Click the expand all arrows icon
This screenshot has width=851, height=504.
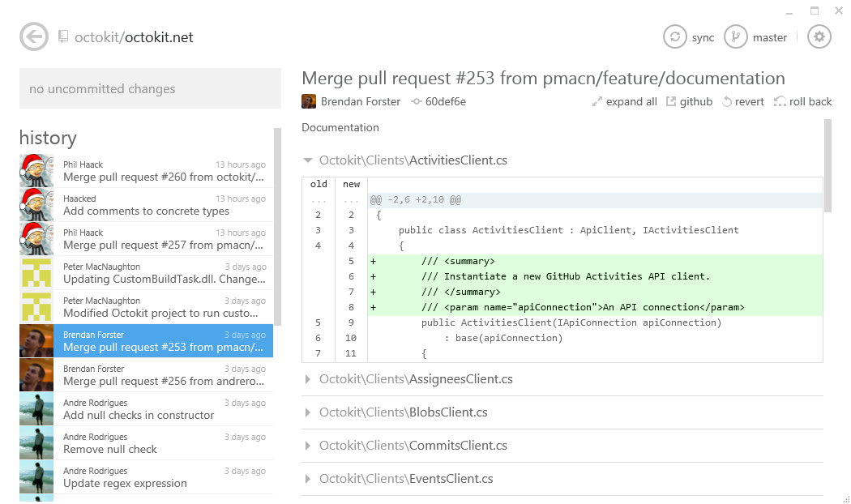click(x=597, y=101)
